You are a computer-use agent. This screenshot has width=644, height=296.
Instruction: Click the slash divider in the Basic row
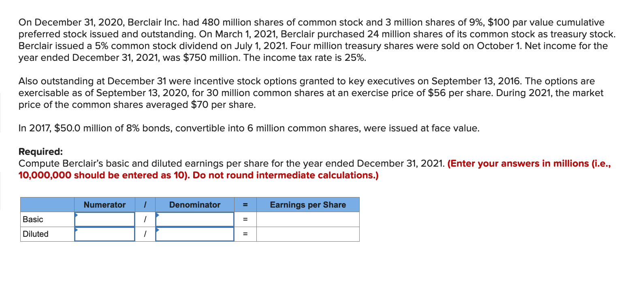[146, 219]
